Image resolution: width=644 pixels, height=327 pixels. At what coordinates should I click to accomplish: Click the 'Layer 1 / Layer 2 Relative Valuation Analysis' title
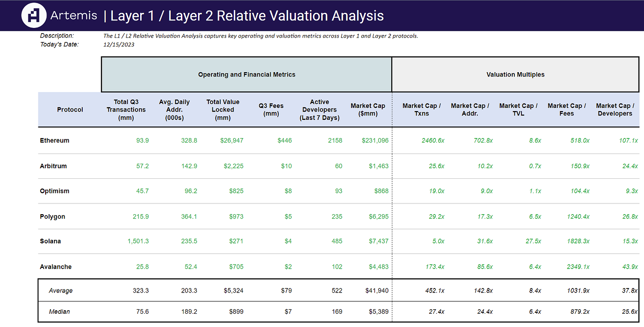tap(247, 16)
